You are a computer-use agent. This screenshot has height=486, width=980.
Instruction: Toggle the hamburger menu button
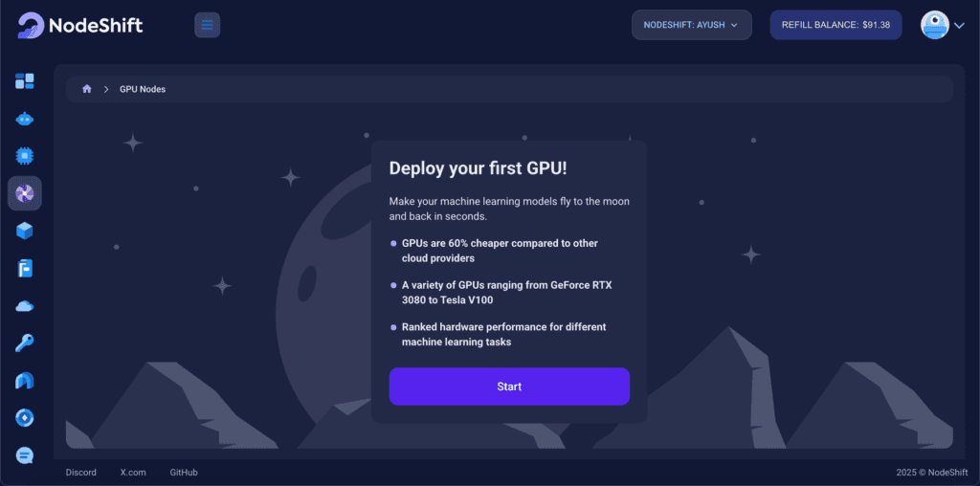pos(208,25)
